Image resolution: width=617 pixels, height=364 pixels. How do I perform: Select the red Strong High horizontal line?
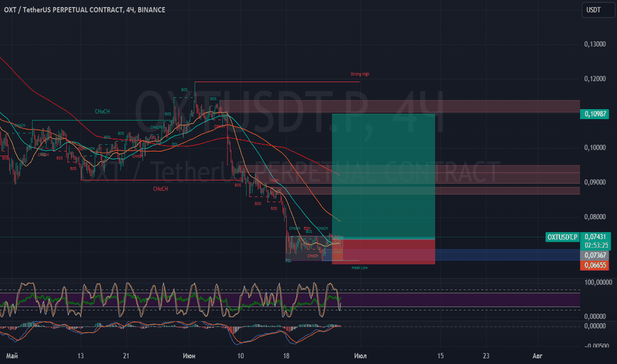pos(277,82)
